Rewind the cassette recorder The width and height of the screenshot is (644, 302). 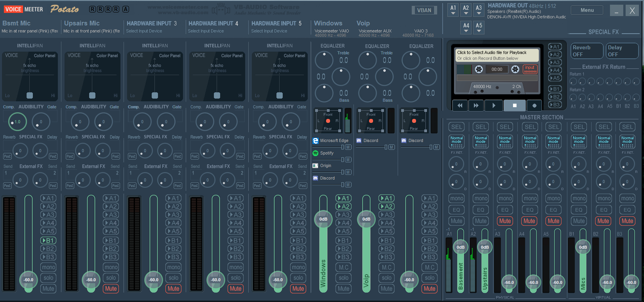460,105
